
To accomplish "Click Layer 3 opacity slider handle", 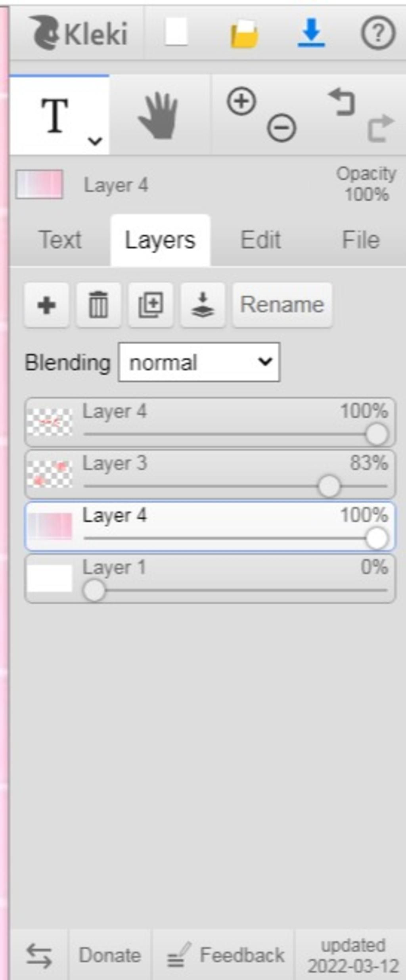I will coord(329,486).
